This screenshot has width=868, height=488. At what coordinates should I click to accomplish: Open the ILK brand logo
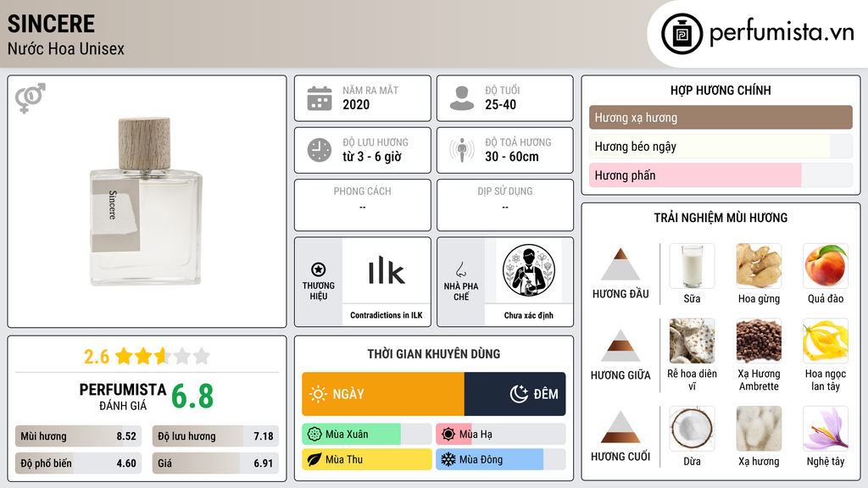(x=387, y=270)
